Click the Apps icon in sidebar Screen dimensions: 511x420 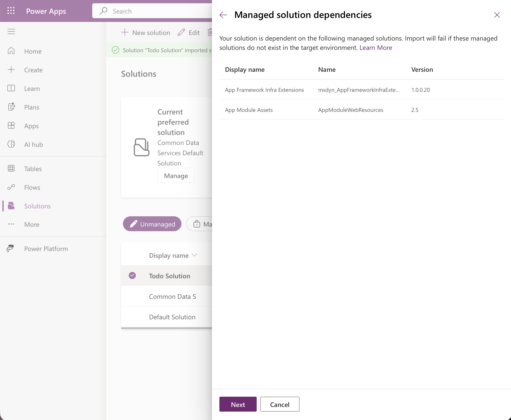point(11,126)
